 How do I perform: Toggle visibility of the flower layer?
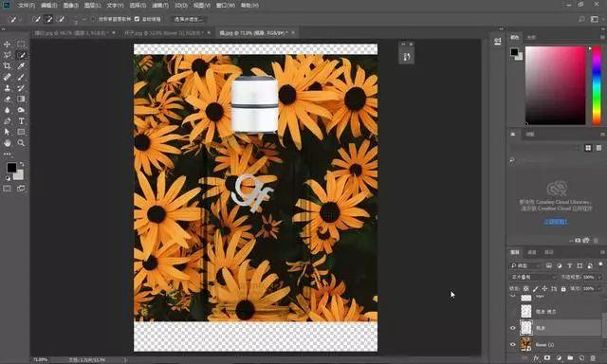513,344
